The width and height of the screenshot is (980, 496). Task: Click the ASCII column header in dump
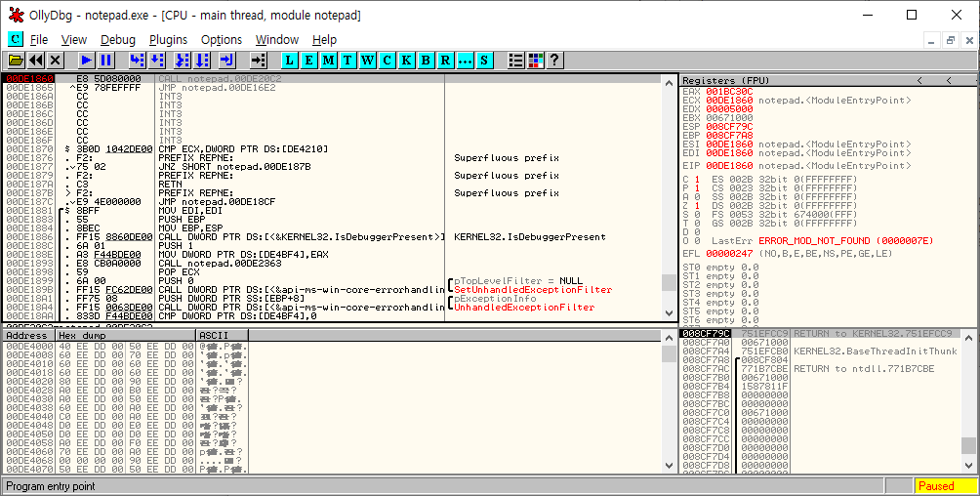pos(224,335)
